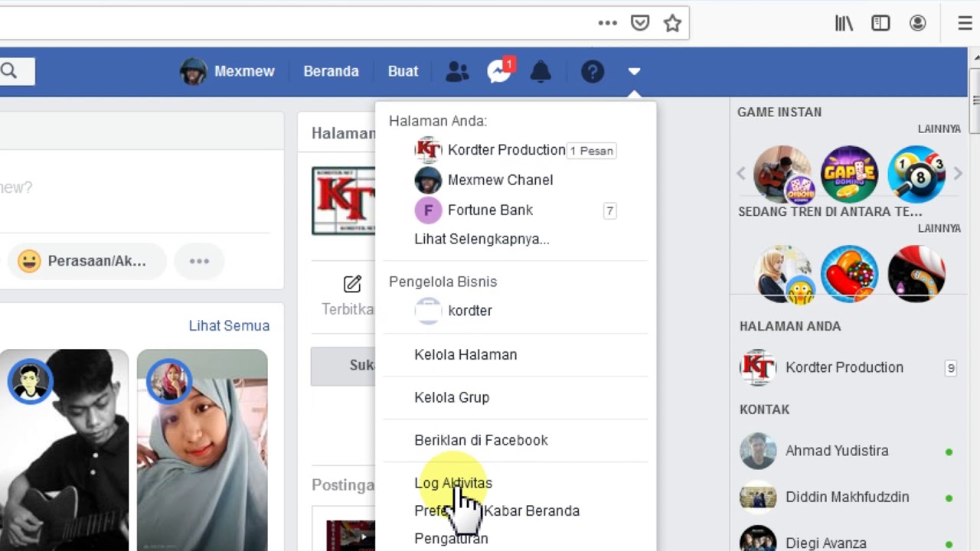Click Lainnya under Game Instan

pyautogui.click(x=939, y=129)
